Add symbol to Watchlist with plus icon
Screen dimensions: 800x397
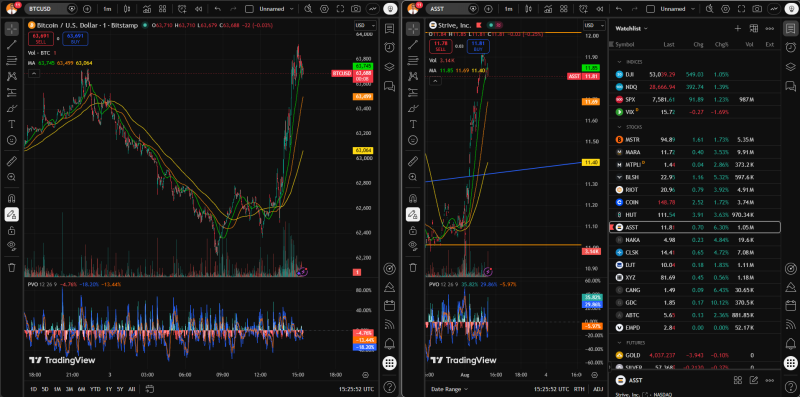(737, 29)
